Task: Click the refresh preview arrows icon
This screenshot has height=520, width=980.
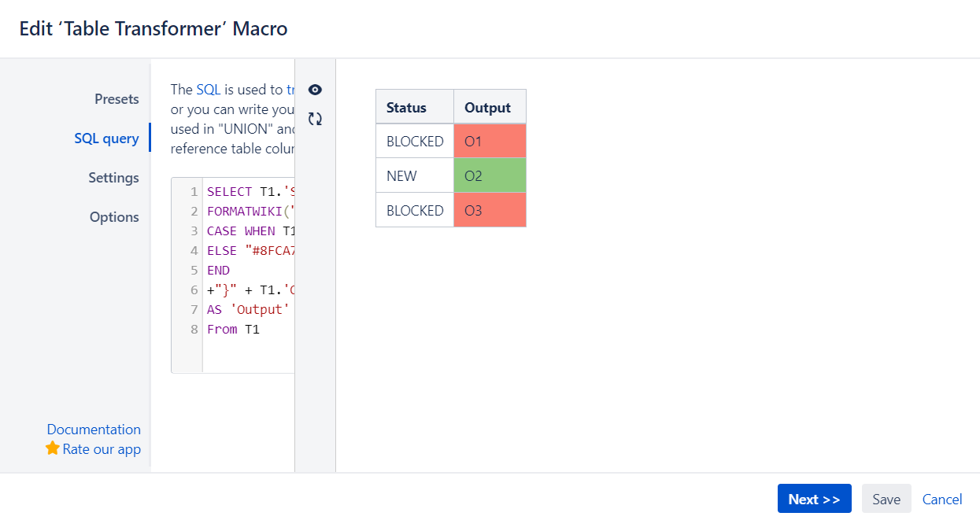Action: point(315,119)
